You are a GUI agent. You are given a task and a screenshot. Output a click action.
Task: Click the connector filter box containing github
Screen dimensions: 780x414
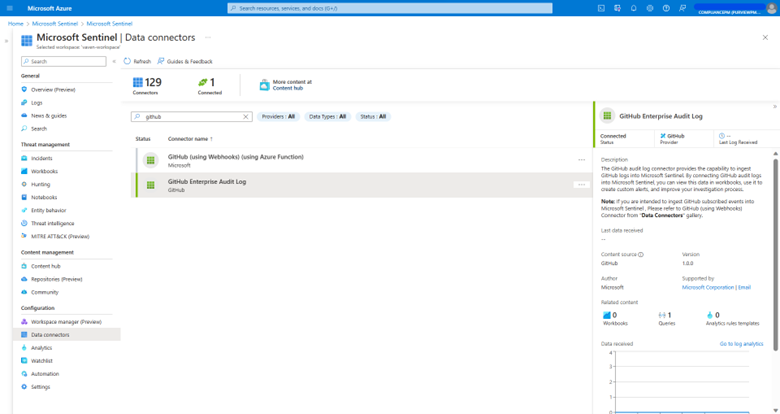coord(192,116)
